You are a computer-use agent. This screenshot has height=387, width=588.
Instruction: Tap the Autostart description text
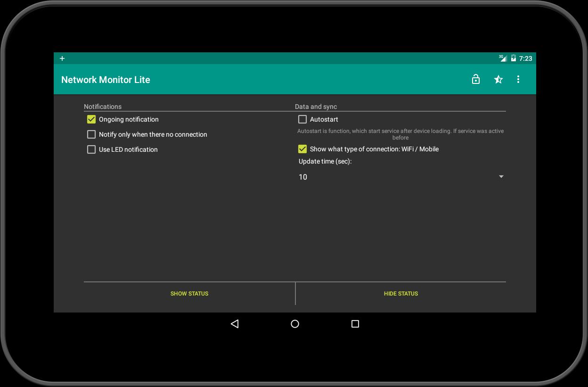(x=400, y=134)
